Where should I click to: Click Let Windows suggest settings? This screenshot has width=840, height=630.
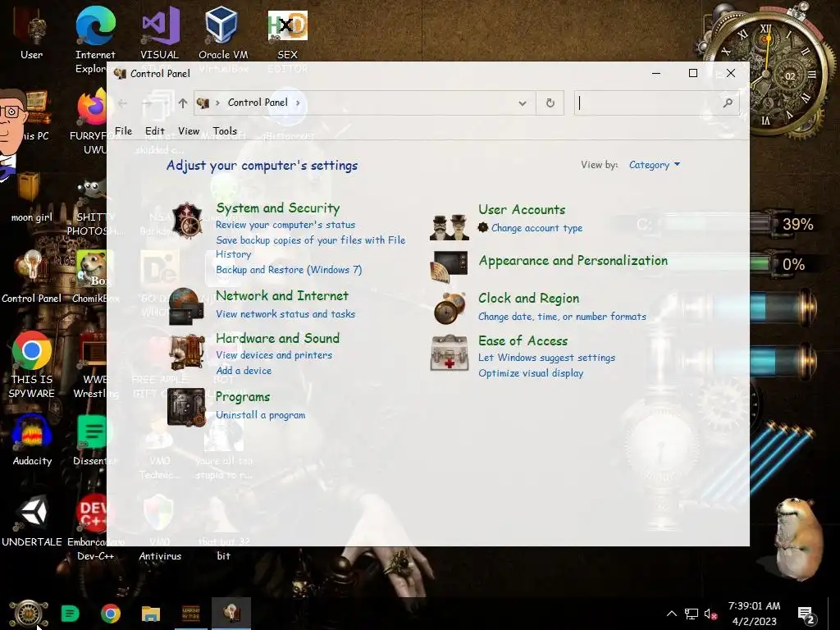pyautogui.click(x=546, y=358)
